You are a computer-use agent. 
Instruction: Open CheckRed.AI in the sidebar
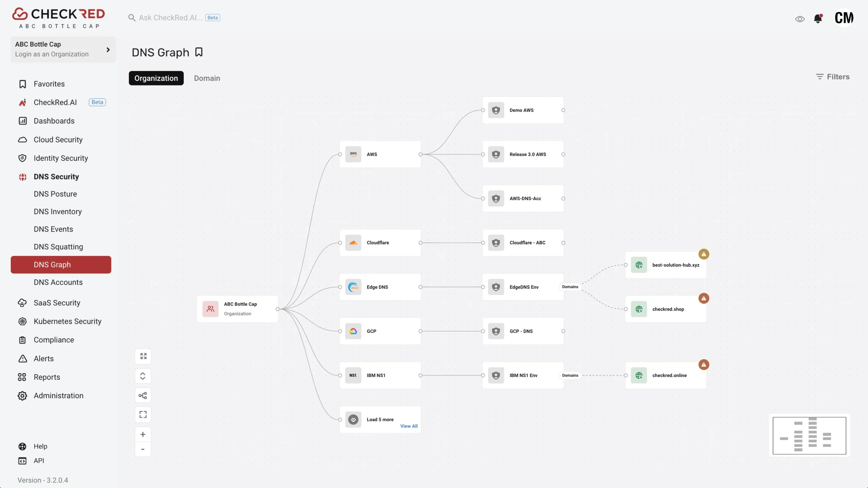(55, 102)
